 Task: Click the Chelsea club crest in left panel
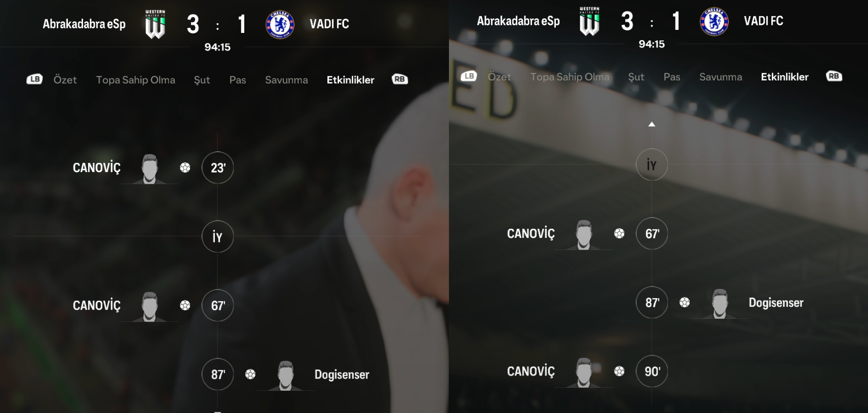280,24
